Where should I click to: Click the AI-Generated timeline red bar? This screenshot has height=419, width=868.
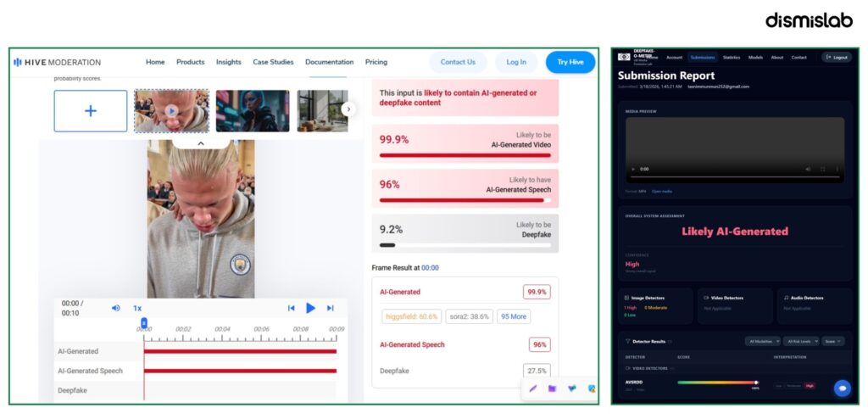pos(240,351)
